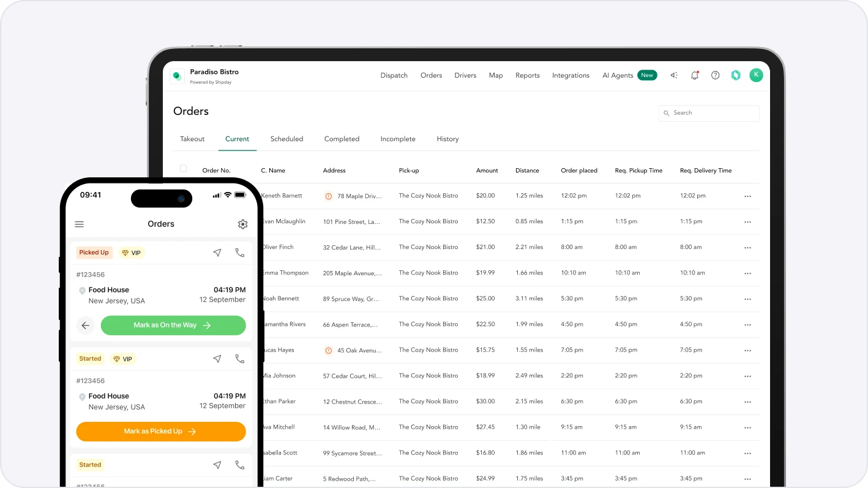Click the green hexagon Shipday icon
Image resolution: width=868 pixels, height=488 pixels.
tap(736, 75)
